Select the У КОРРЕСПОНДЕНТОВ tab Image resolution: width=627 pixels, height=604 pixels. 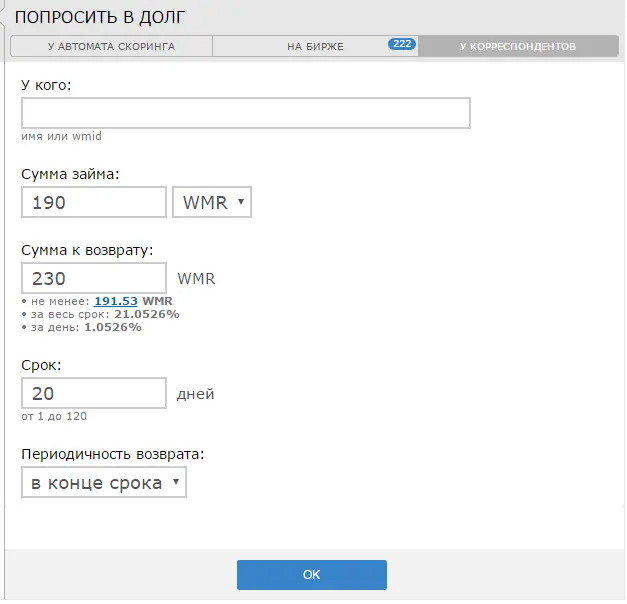(x=518, y=46)
